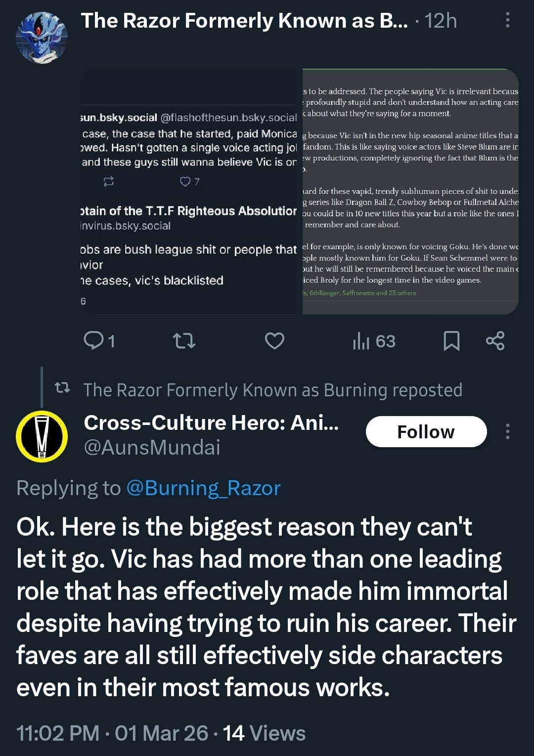Open the reply icon on the first post
534x756 pixels.
[93, 340]
